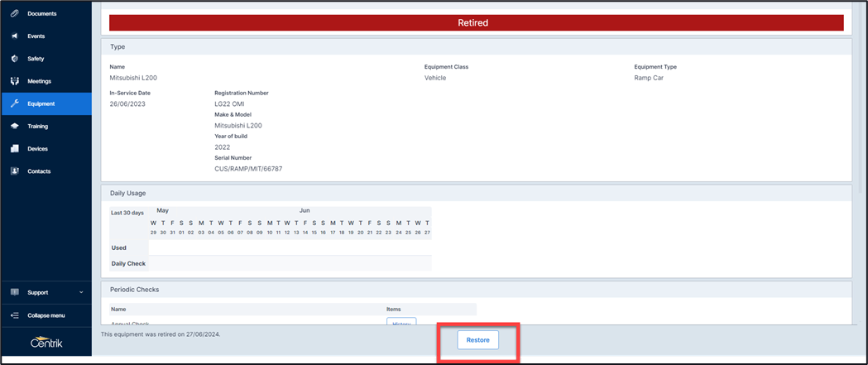Open the Training section
868x365 pixels.
(46, 127)
